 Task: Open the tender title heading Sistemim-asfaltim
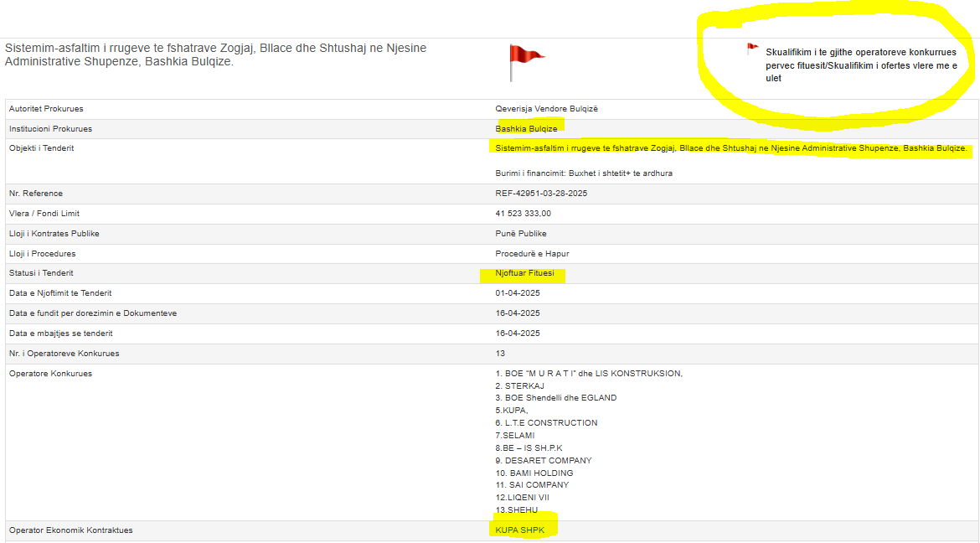click(215, 54)
